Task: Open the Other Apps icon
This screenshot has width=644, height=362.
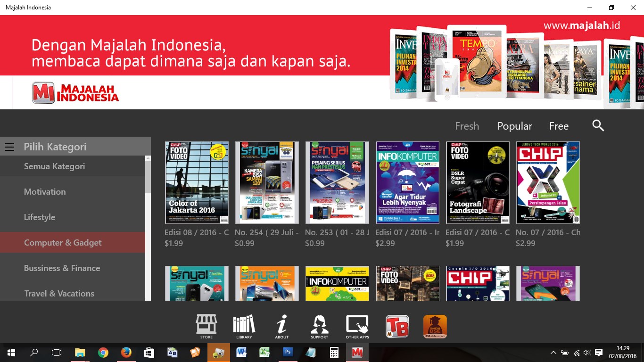Action: (x=357, y=326)
